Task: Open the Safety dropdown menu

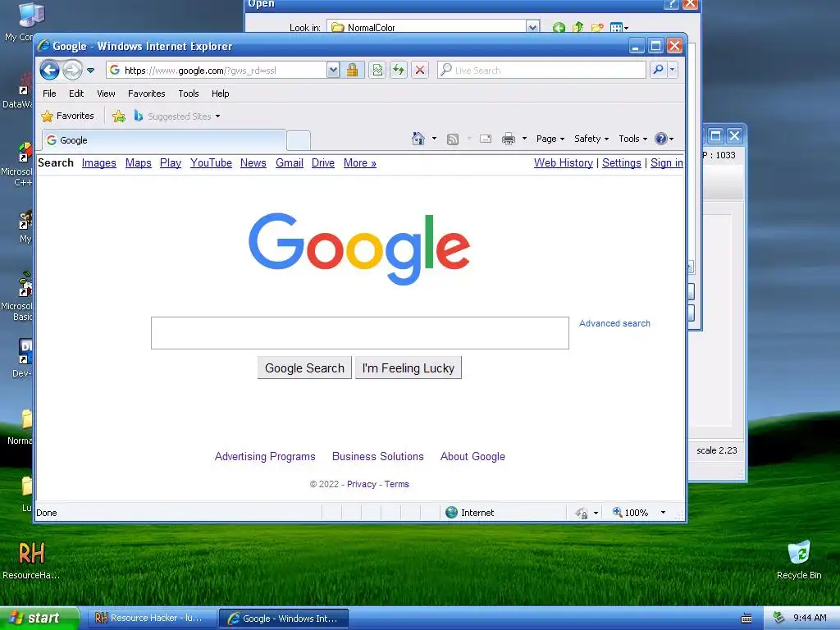Action: pyautogui.click(x=591, y=139)
